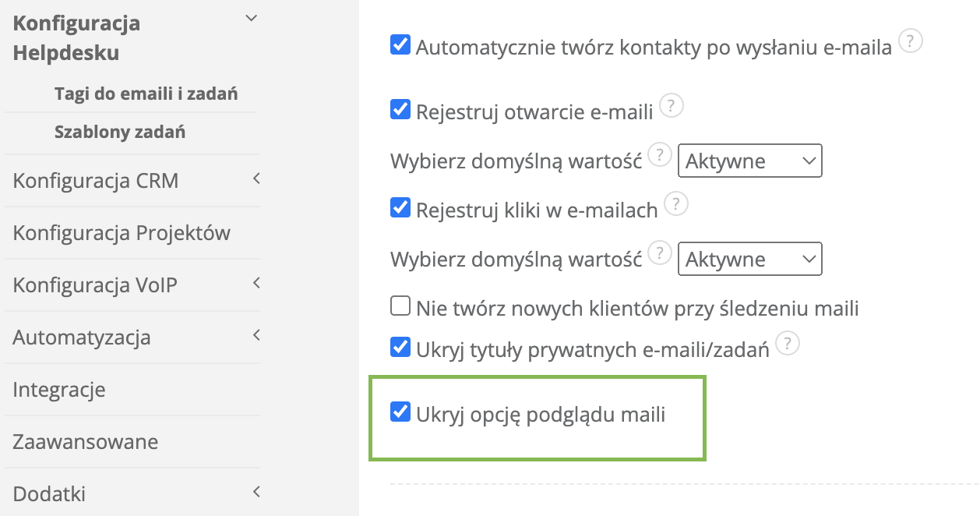
Task: Open Szablony zadań menu item
Action: 120,133
